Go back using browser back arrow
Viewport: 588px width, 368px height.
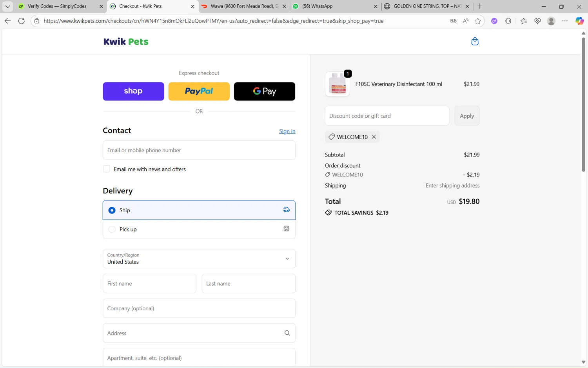(x=7, y=21)
